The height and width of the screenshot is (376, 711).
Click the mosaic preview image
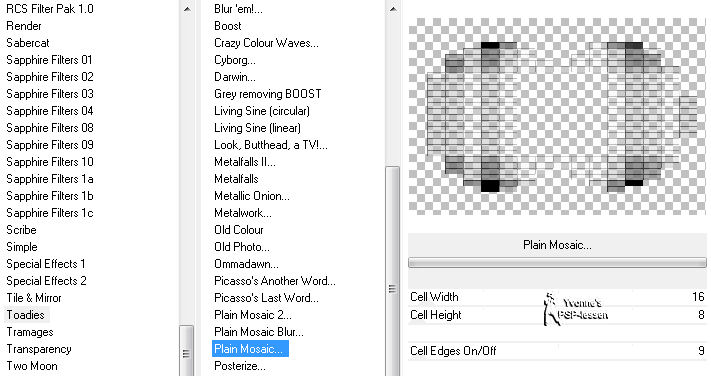(557, 116)
